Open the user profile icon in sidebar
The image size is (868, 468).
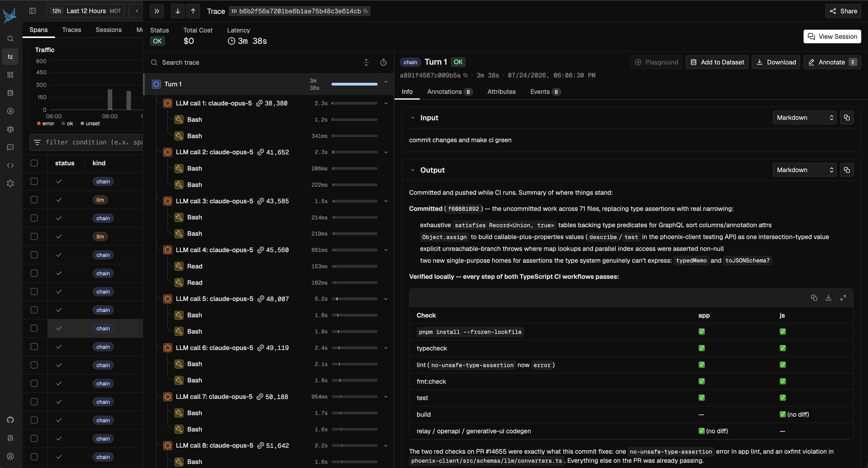click(10, 457)
